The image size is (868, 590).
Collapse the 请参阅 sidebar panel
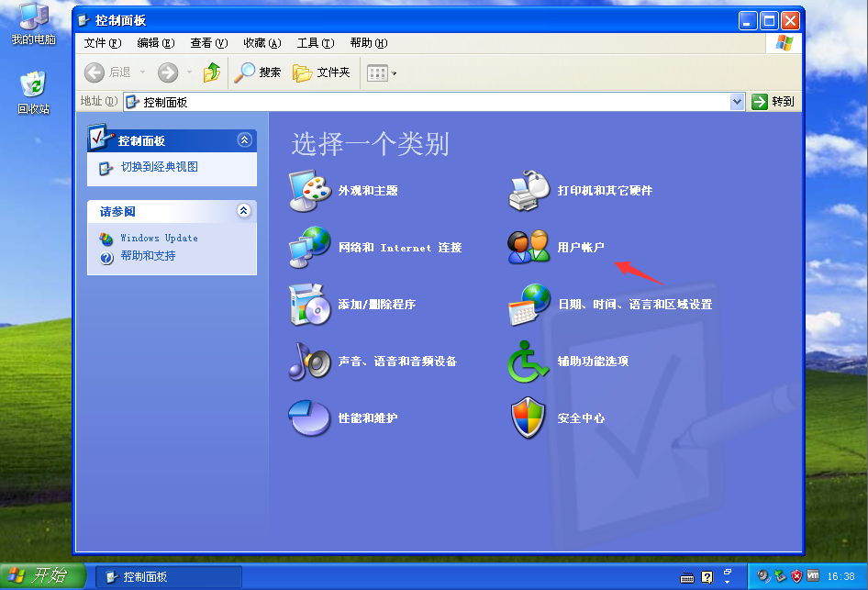click(x=243, y=211)
